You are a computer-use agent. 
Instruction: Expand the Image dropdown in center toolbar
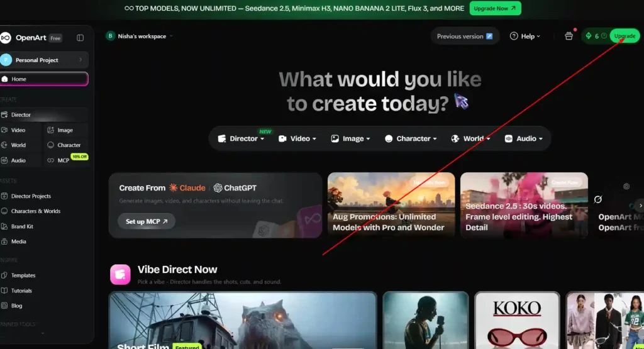(x=351, y=139)
